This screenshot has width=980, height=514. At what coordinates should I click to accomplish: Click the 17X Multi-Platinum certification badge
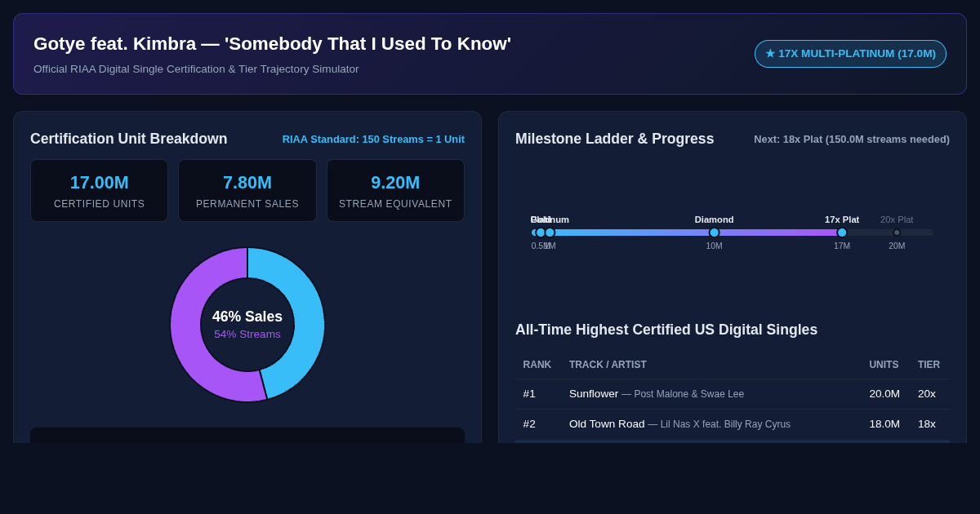(x=850, y=54)
